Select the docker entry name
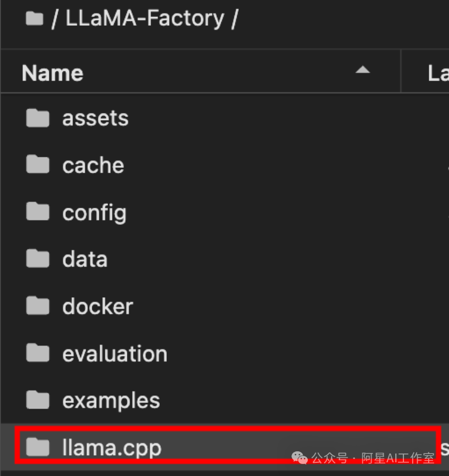 (x=98, y=306)
